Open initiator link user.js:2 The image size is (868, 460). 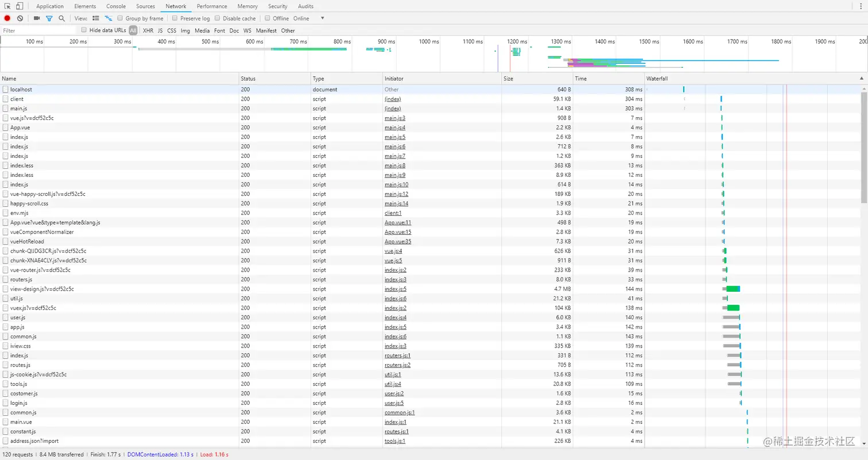394,393
